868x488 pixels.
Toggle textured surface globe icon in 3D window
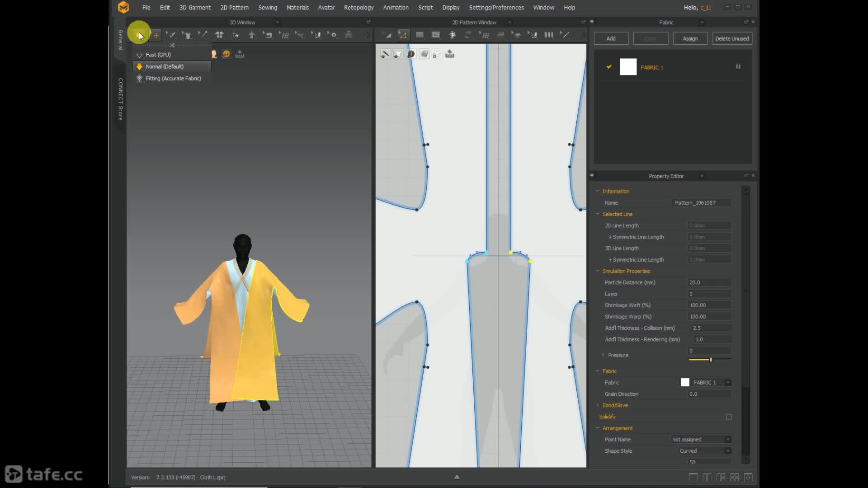[226, 54]
